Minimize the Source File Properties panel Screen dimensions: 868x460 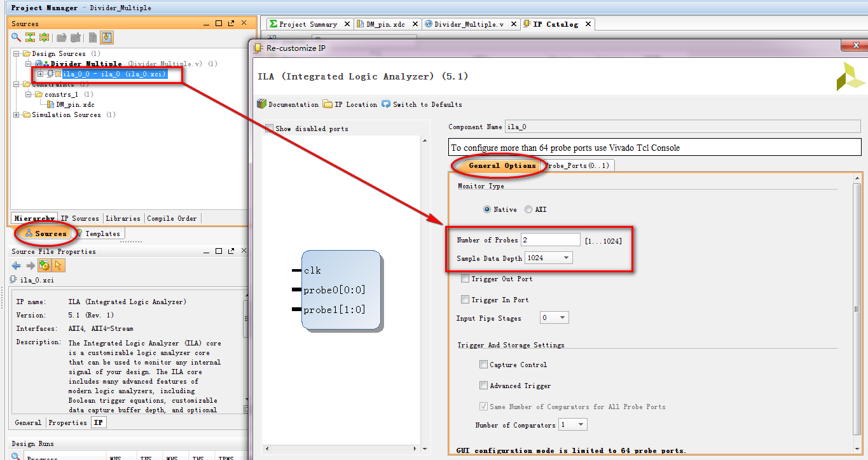point(207,251)
